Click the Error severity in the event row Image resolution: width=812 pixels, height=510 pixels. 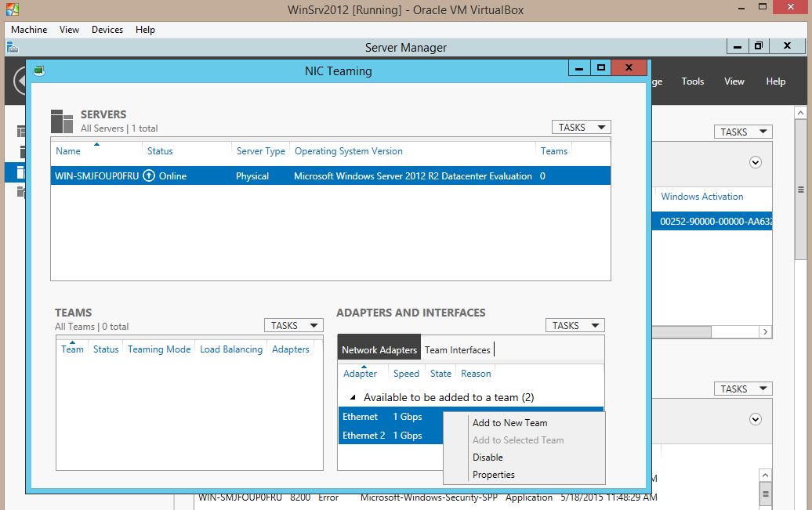click(x=328, y=497)
